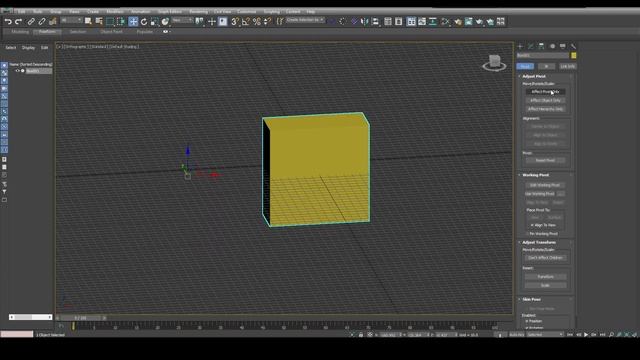This screenshot has height=360, width=640.
Task: Toggle the Spinner Snap button
Action: coord(267,22)
